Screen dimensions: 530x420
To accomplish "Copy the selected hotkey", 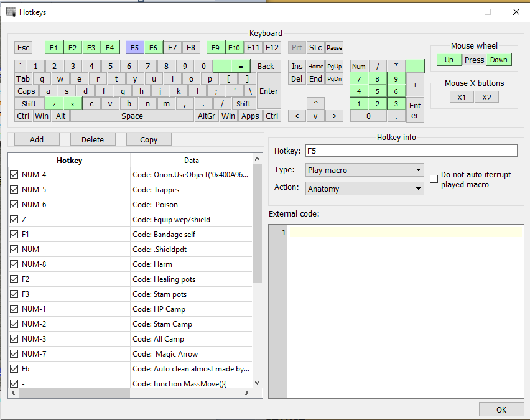I will (149, 139).
